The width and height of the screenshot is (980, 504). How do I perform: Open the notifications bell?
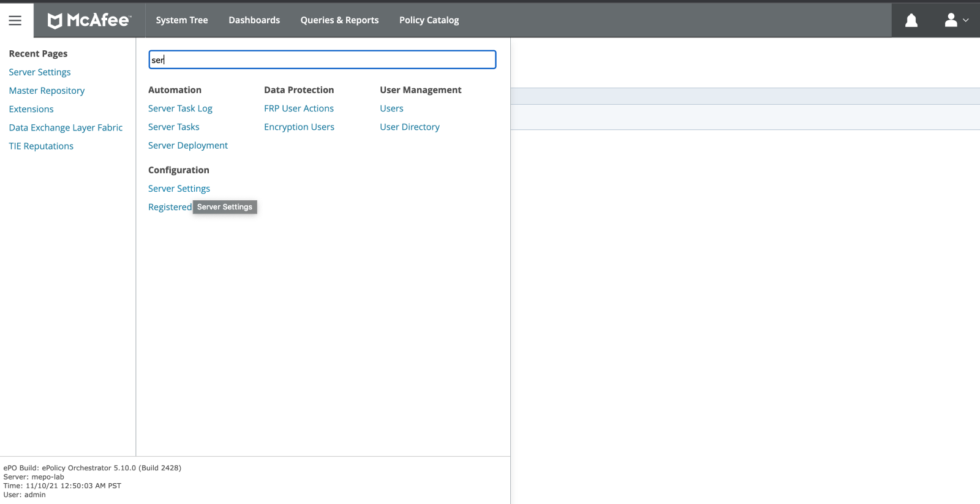[x=911, y=20]
